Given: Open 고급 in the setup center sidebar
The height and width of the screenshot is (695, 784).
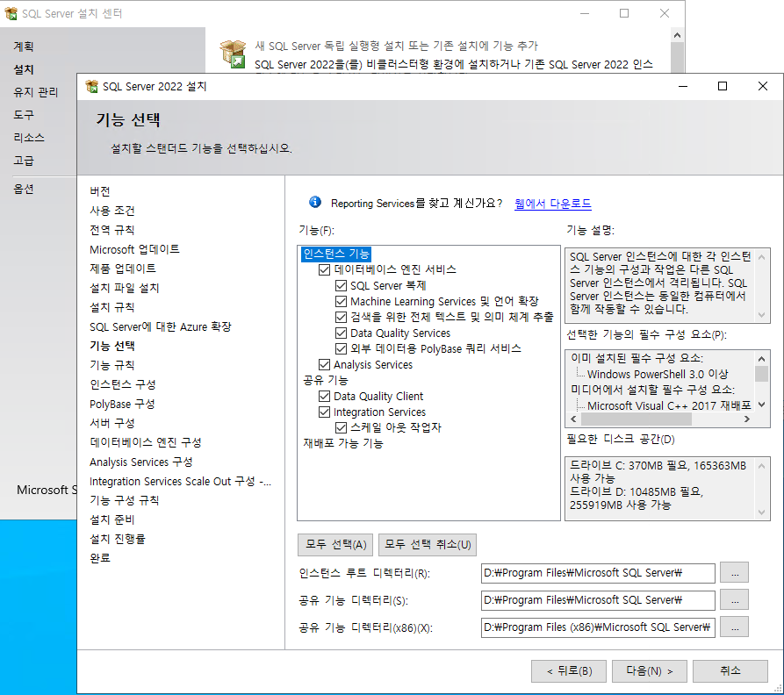Looking at the screenshot, I should 24,161.
